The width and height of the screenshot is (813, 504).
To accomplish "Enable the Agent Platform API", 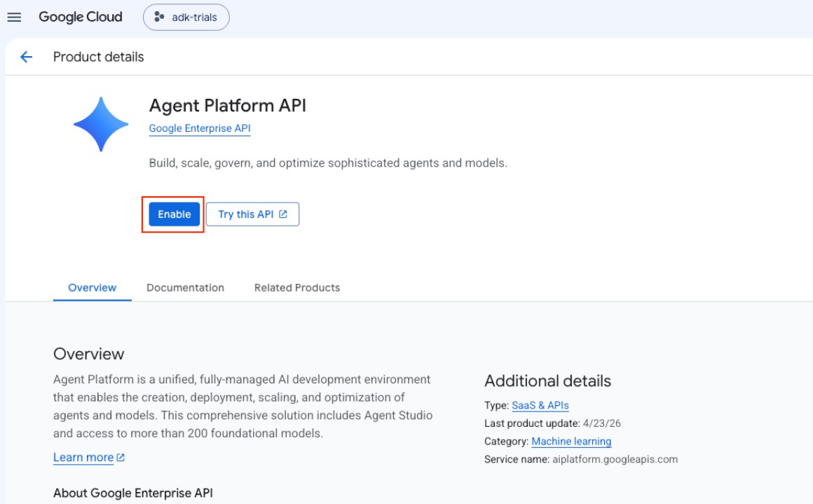I will (x=175, y=214).
